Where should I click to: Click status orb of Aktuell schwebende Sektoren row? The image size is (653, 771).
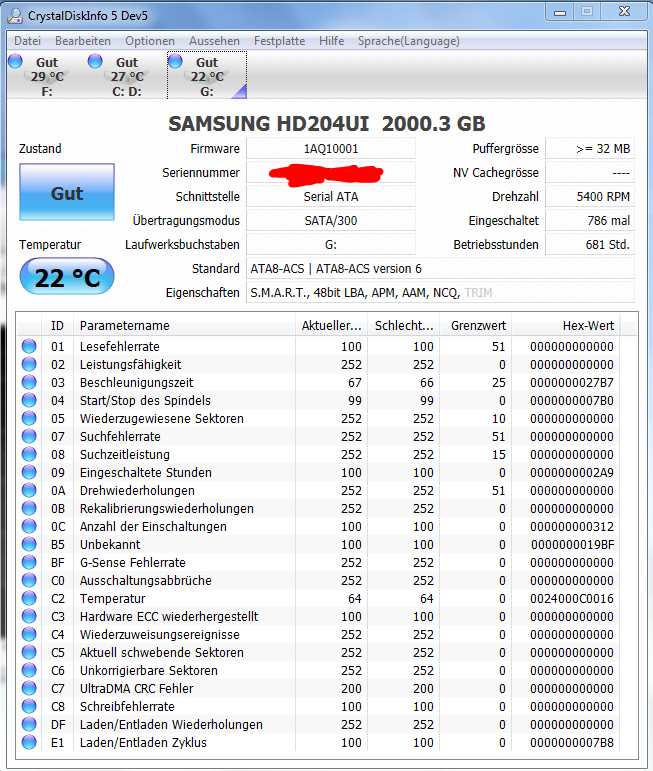[x=29, y=652]
